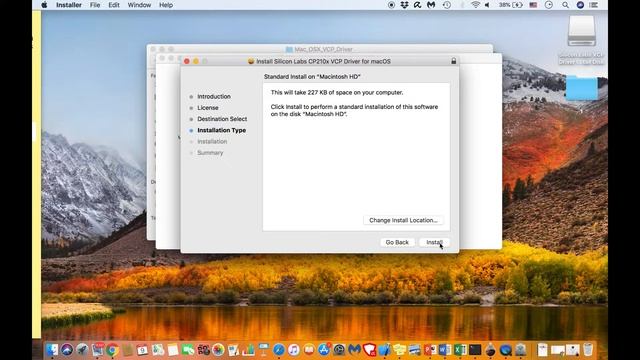Open Change Install Location options

click(x=403, y=220)
